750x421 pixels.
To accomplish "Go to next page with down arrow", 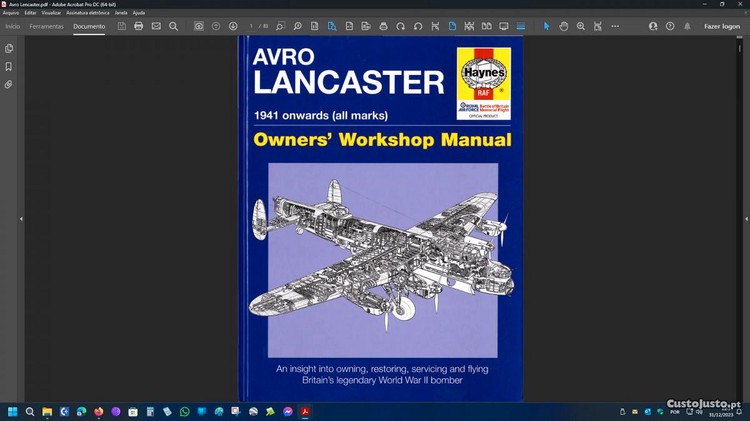I will point(233,26).
